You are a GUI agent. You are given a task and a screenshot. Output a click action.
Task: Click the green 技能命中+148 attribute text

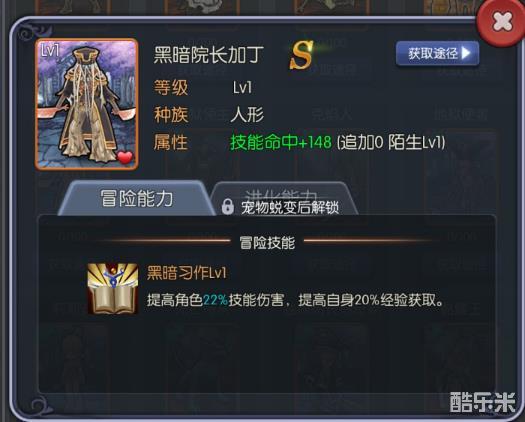tap(281, 142)
